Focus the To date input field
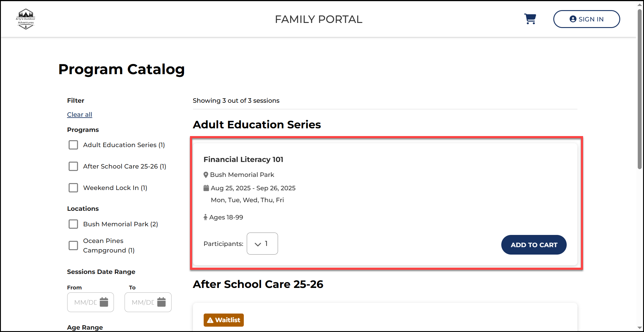This screenshot has height=332, width=644. point(143,302)
